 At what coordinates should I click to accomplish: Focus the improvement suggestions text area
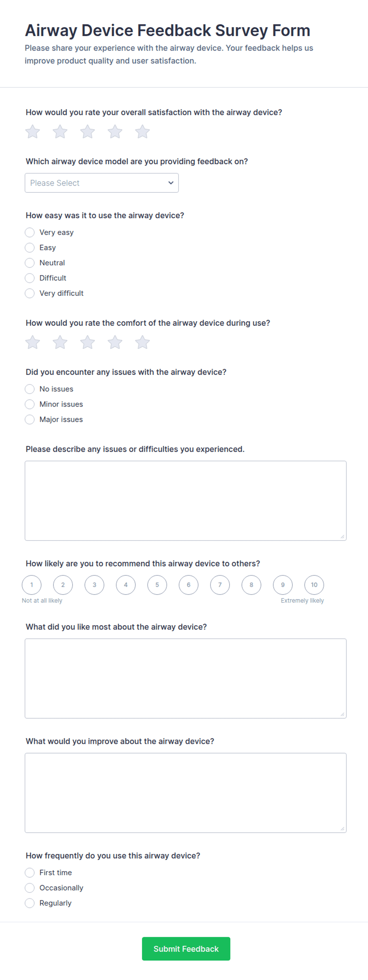(186, 793)
